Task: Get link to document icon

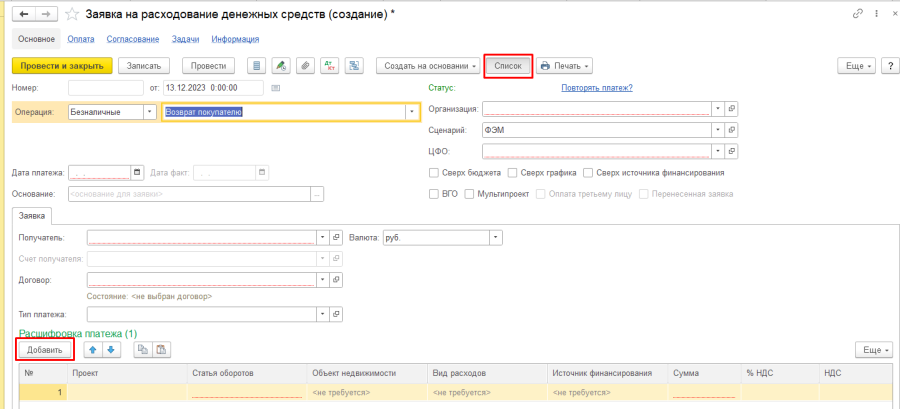Action: coord(857,14)
